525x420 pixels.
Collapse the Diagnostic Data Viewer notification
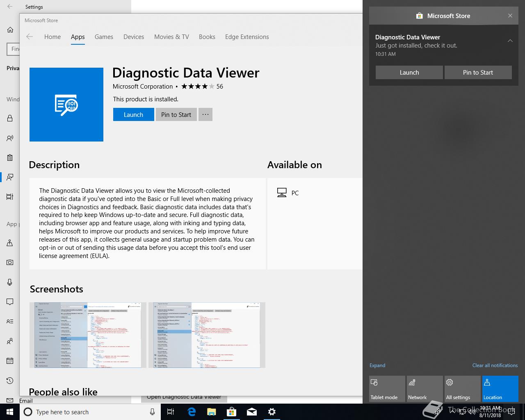pyautogui.click(x=510, y=41)
